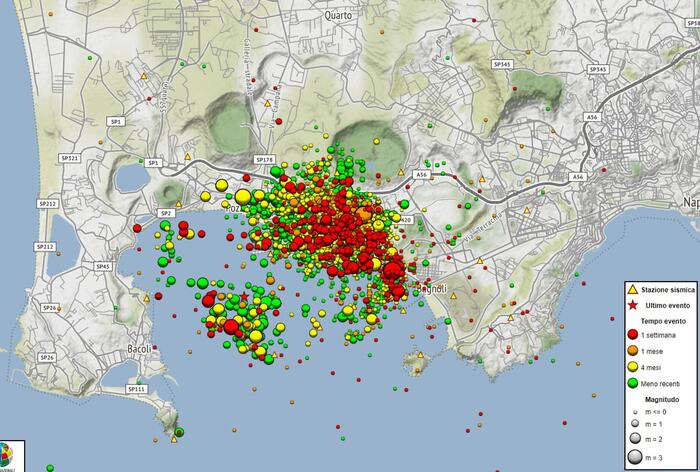Click the yellow triangle next to Stazione sismica
The height and width of the screenshot is (472, 700).
(633, 288)
